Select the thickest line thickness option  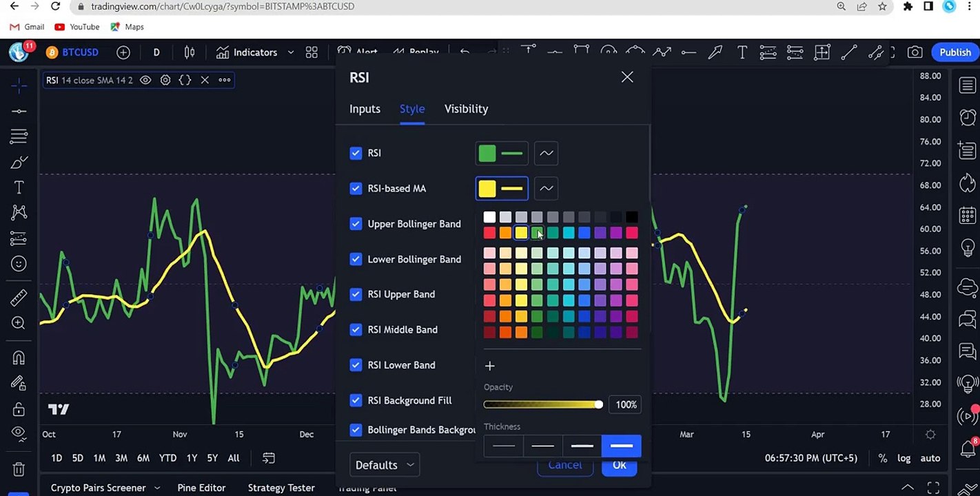(622, 446)
